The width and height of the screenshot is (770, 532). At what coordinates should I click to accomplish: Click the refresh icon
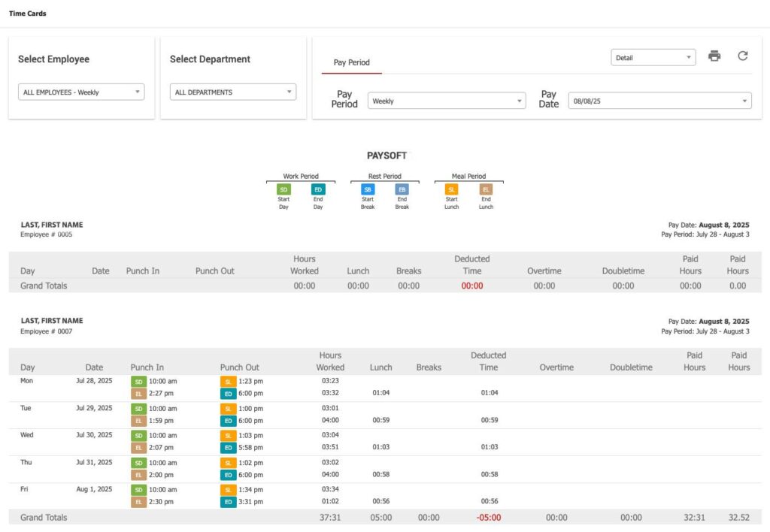(742, 56)
